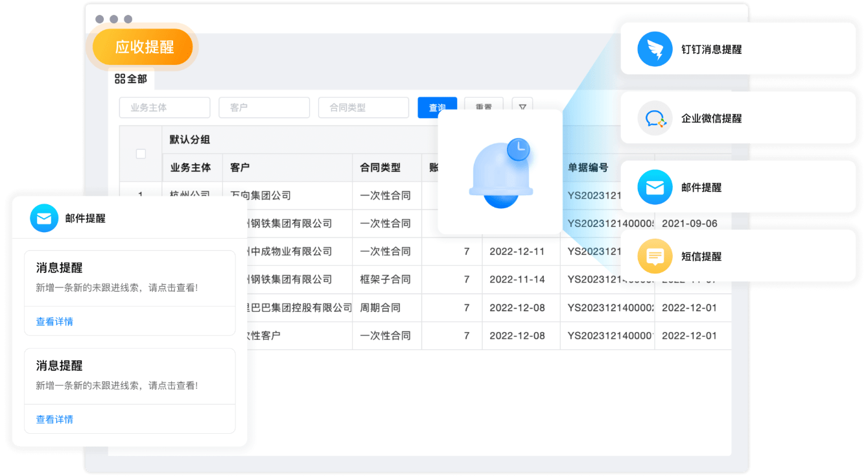Switch to the 全部 tab
The height and width of the screenshot is (476, 868).
point(132,79)
